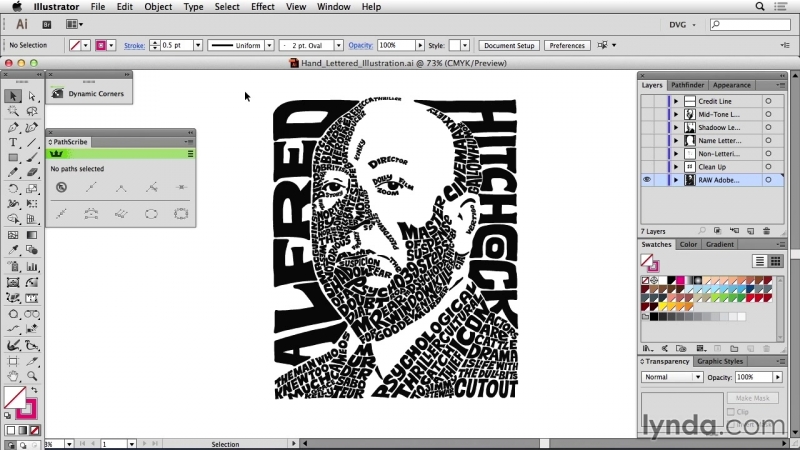The width and height of the screenshot is (800, 450).
Task: Click the Credit Line layer target circle
Action: point(768,101)
